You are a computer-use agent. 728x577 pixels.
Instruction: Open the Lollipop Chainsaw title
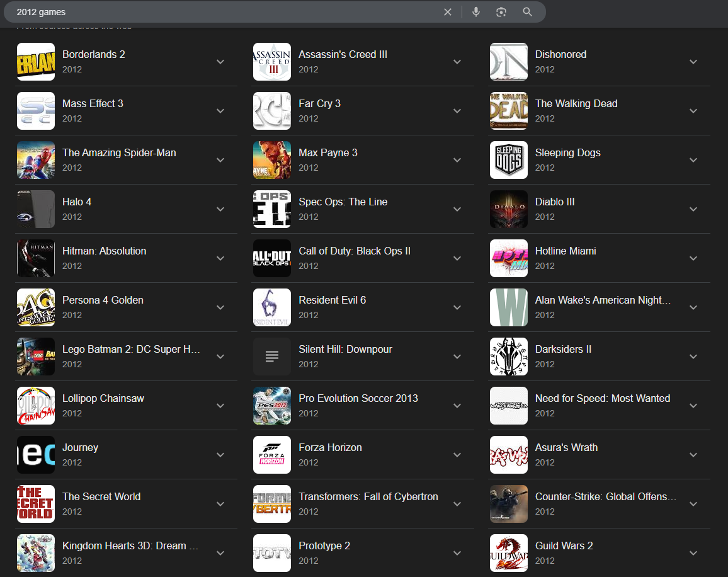(103, 398)
